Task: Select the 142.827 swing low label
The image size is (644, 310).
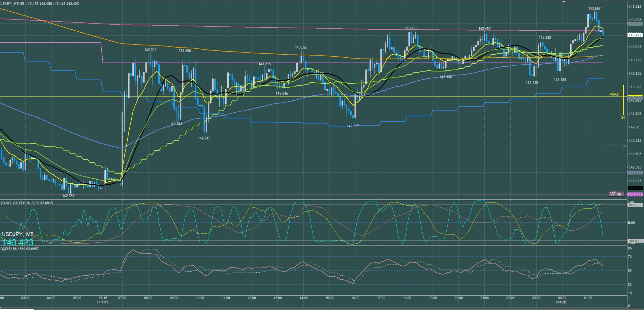Action: pos(353,126)
